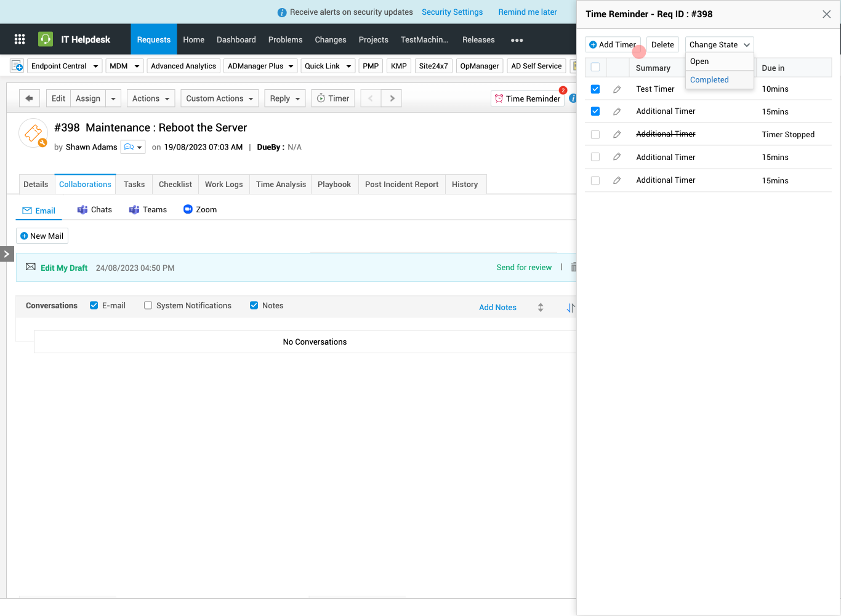Viewport: 841px width, 616px height.
Task: Click the Send for review link
Action: coord(524,267)
